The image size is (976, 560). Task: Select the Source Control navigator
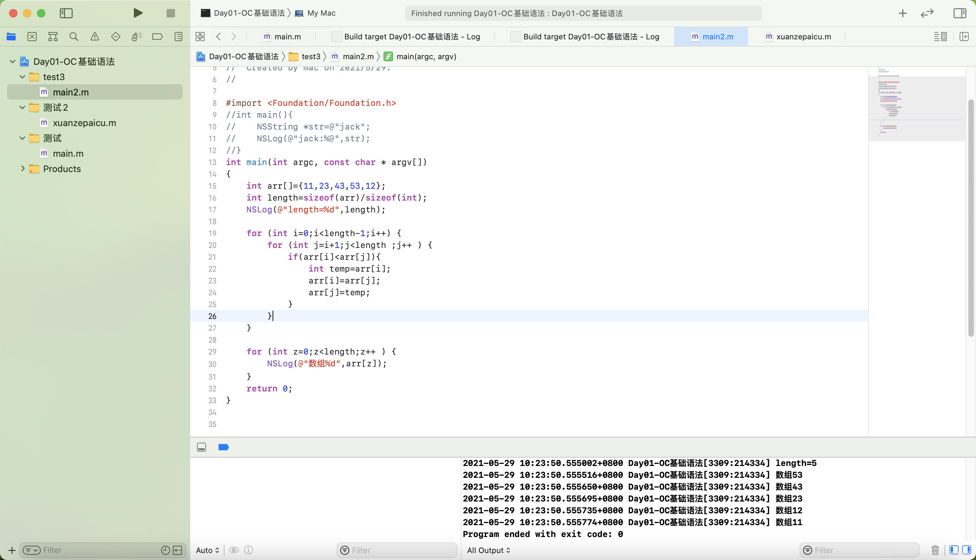click(32, 37)
